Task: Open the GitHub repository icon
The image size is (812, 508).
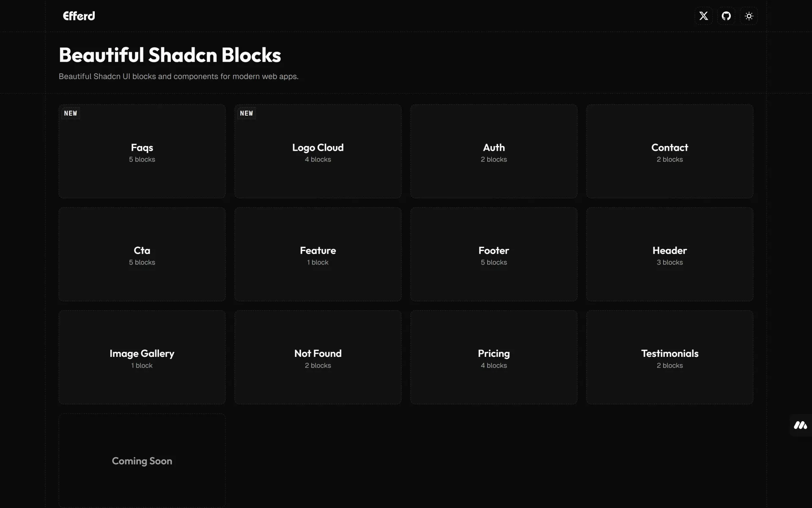Action: [726, 16]
